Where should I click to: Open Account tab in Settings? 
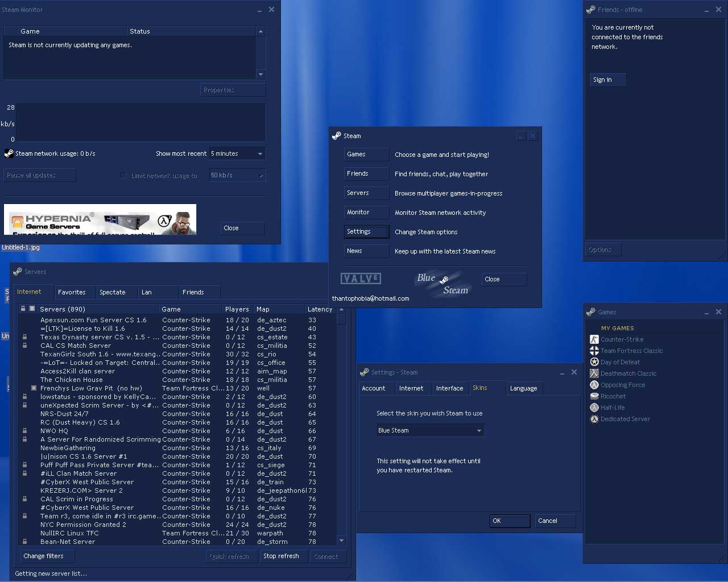click(x=376, y=388)
